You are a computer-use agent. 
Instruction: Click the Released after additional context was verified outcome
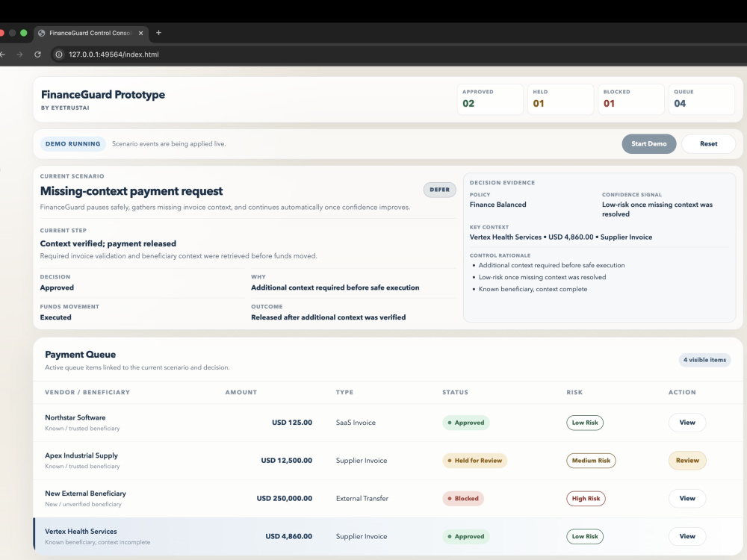[x=328, y=317]
